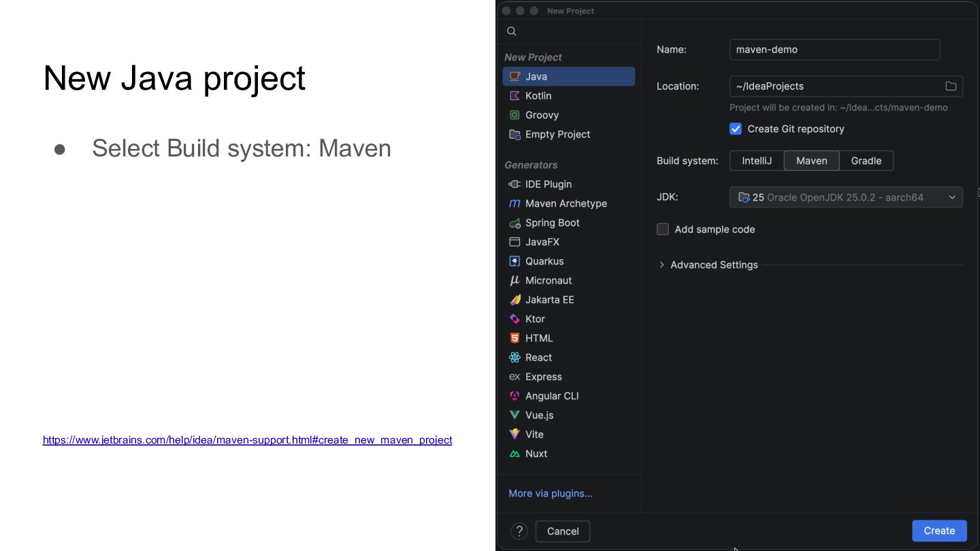Click the folder browse icon in Location field
980x551 pixels.
coord(951,86)
